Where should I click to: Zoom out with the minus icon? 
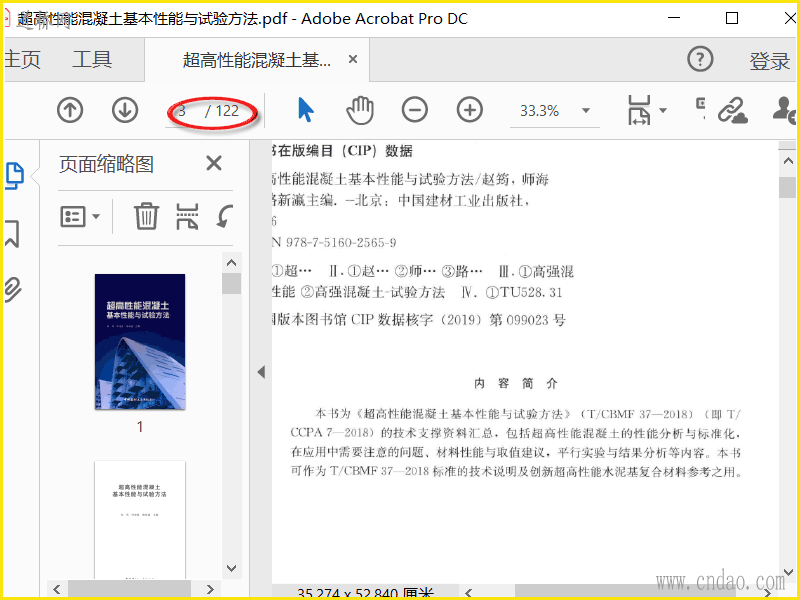pyautogui.click(x=414, y=110)
